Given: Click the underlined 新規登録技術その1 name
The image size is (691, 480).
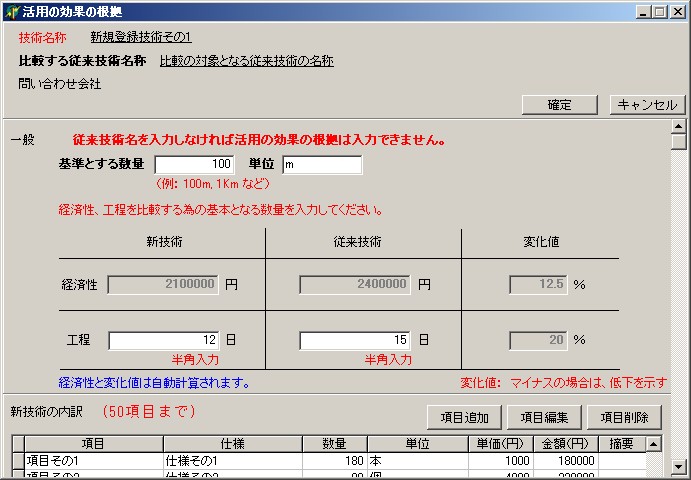Looking at the screenshot, I should 140,37.
